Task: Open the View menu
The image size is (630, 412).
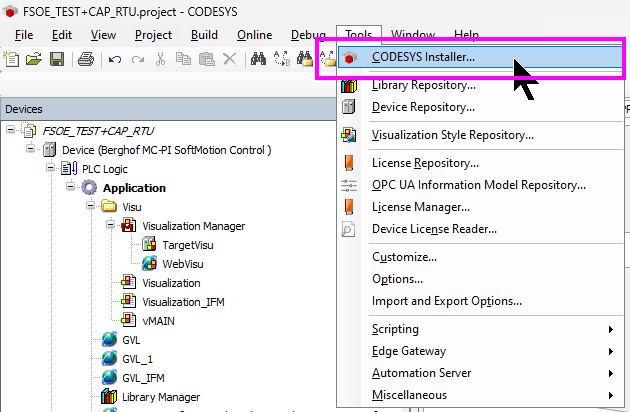Action: (x=103, y=35)
